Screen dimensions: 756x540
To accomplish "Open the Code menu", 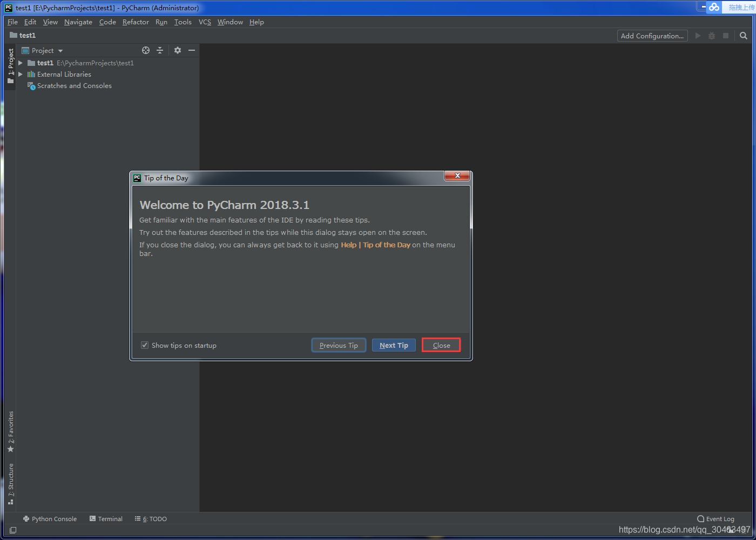I will pyautogui.click(x=107, y=22).
